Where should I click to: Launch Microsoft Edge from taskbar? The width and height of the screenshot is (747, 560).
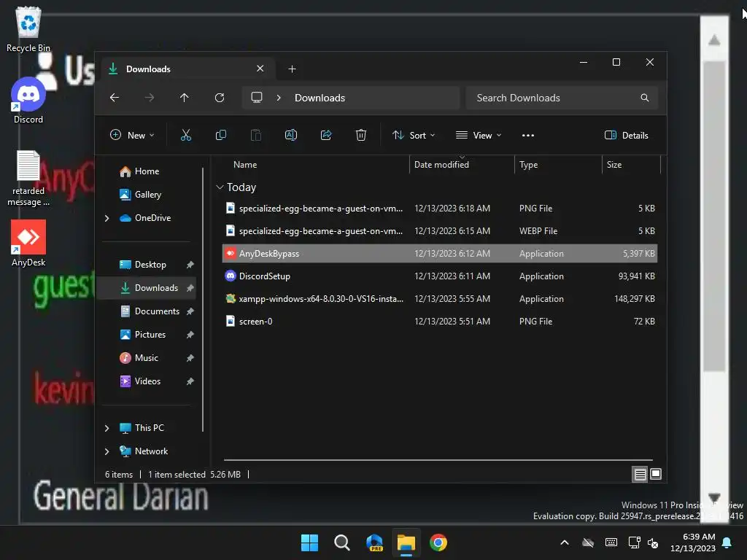(374, 542)
